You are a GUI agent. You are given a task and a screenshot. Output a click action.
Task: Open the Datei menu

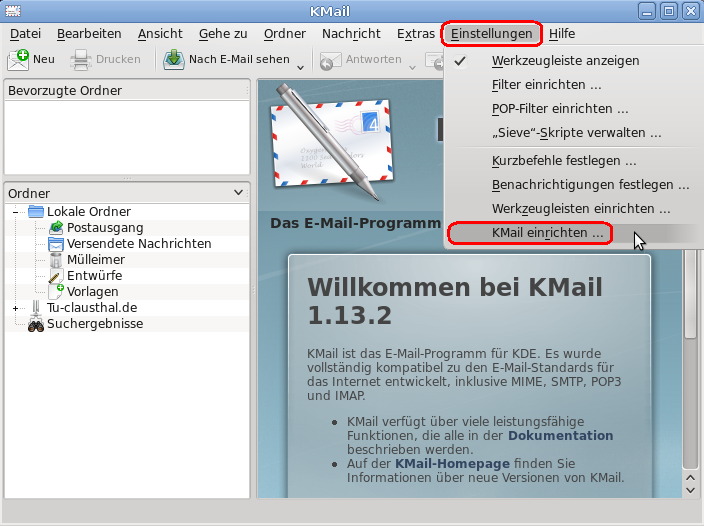(x=26, y=34)
